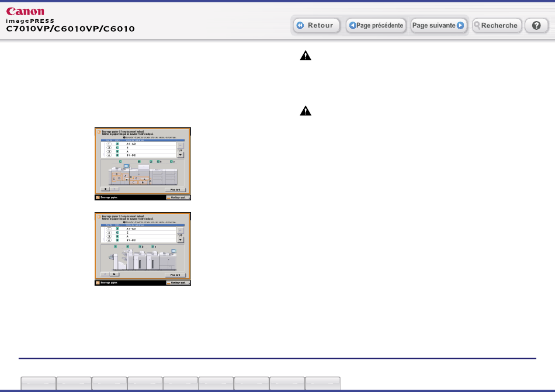This screenshot has height=392, width=555.
Task: Open help with question mark icon
Action: coord(536,26)
